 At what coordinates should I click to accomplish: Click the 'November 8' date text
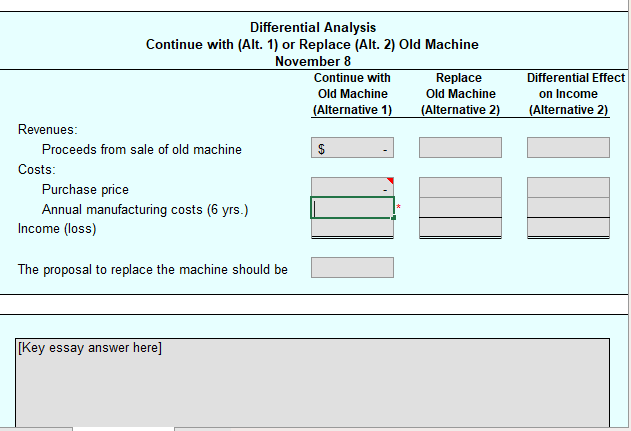point(313,61)
